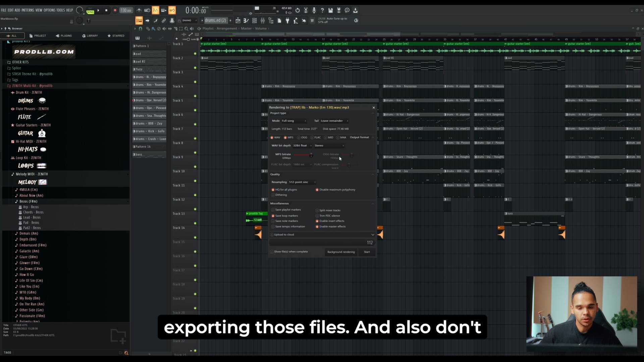The image size is (644, 362).
Task: Open the PATTERNS menu
Action: (28, 10)
